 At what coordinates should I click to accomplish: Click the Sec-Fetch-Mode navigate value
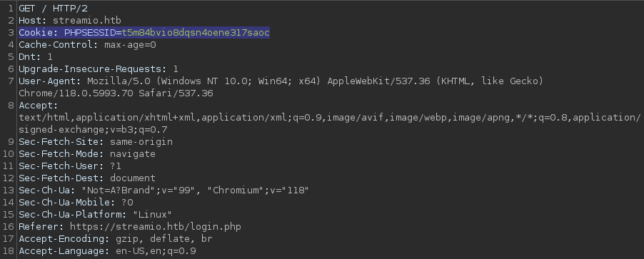coord(133,154)
